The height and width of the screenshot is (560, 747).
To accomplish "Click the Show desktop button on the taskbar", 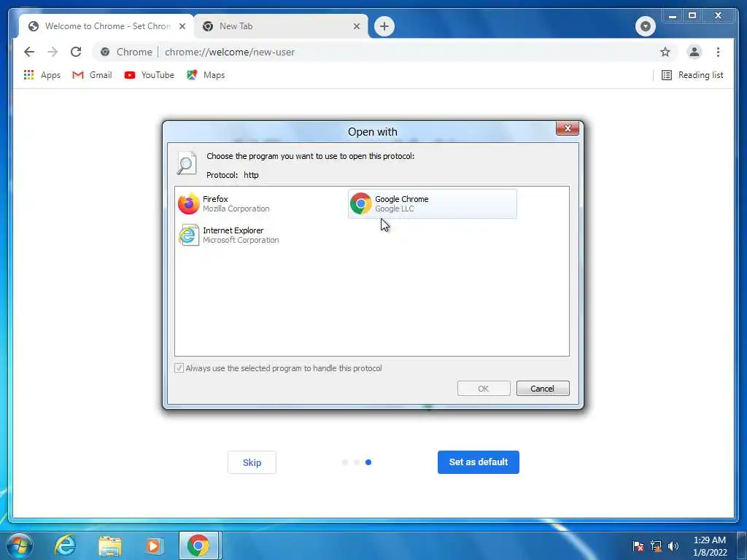I will point(742,545).
